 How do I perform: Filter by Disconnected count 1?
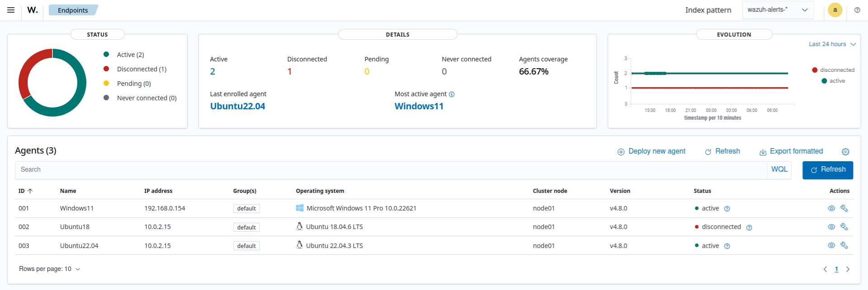coord(289,71)
